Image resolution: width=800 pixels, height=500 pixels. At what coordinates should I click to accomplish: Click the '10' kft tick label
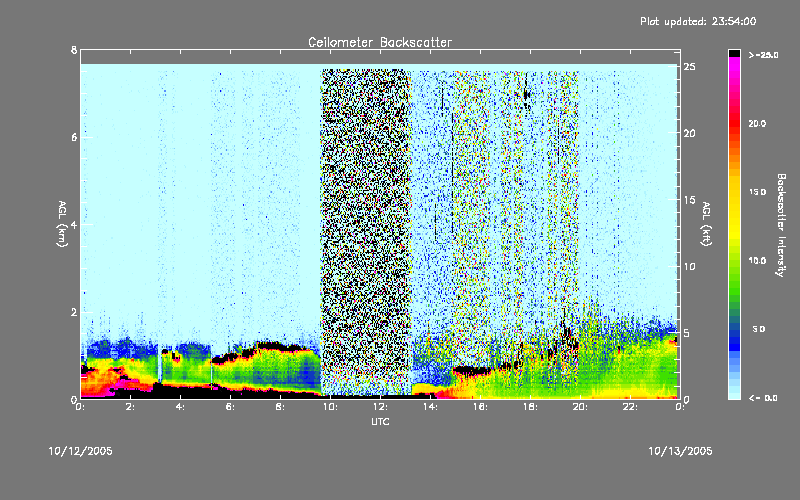[689, 266]
